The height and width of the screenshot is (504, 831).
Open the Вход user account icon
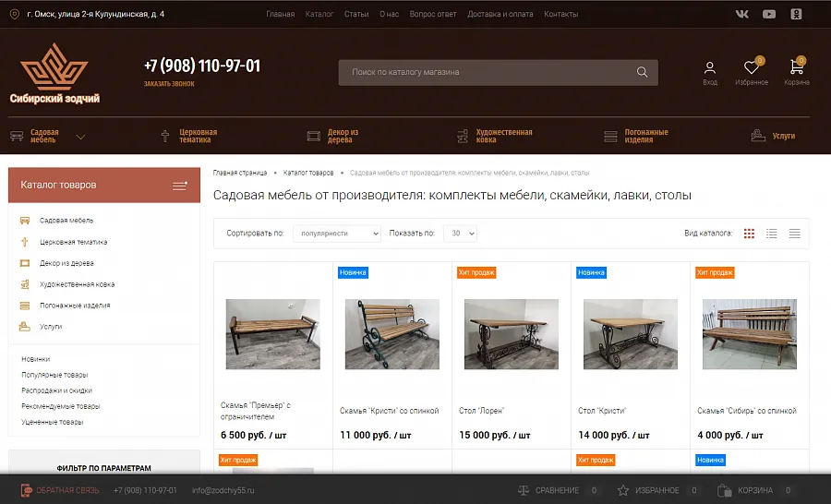[x=710, y=67]
